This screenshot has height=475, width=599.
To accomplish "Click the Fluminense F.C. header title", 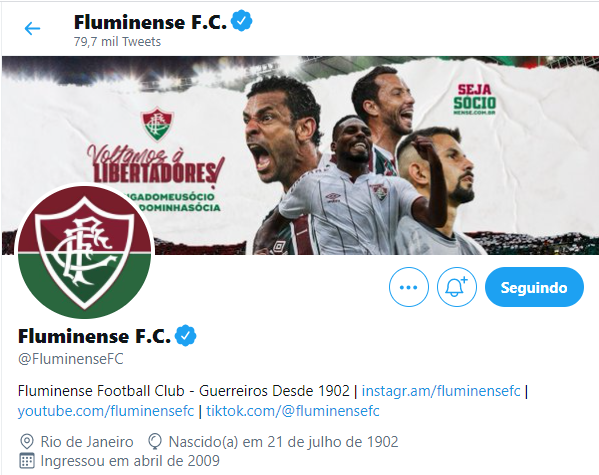I will pos(151,22).
